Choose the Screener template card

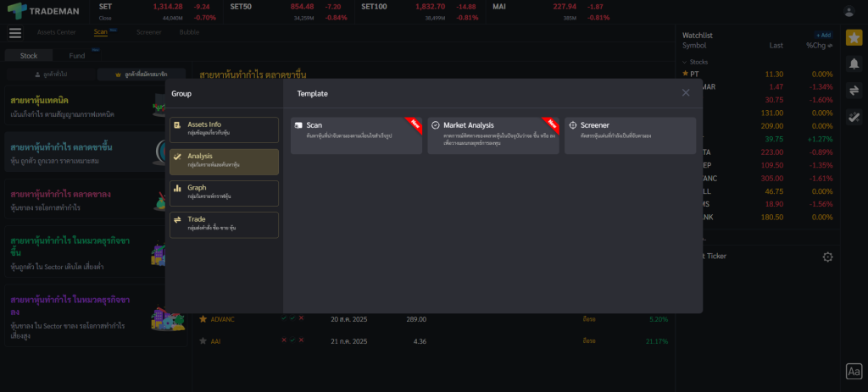(x=631, y=135)
